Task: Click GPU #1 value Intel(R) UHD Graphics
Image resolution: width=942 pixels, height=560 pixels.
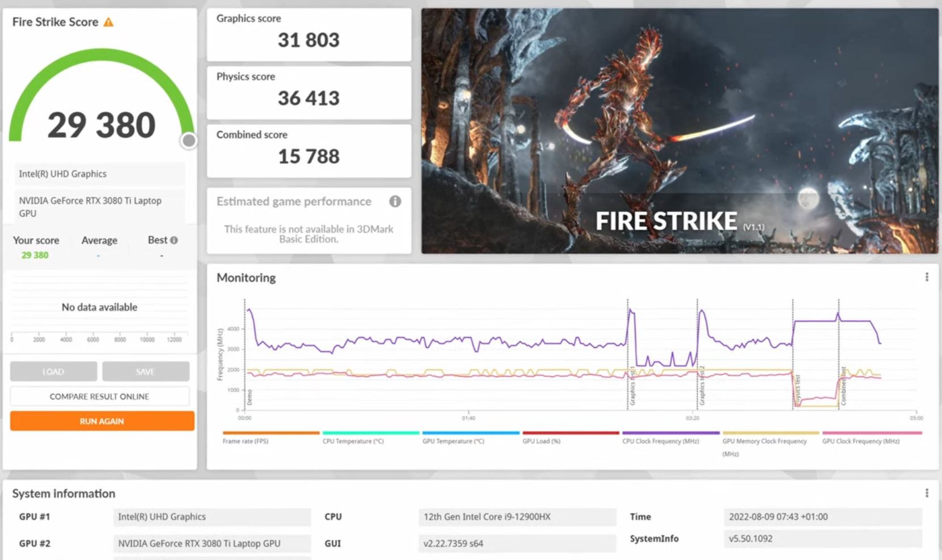Action: coord(212,517)
